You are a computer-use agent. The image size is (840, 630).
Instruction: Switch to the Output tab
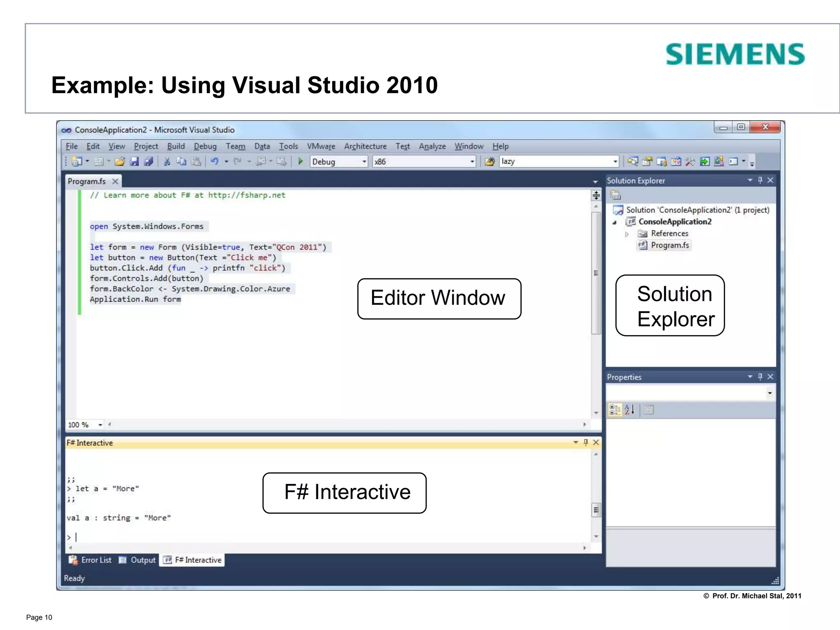[x=138, y=560]
